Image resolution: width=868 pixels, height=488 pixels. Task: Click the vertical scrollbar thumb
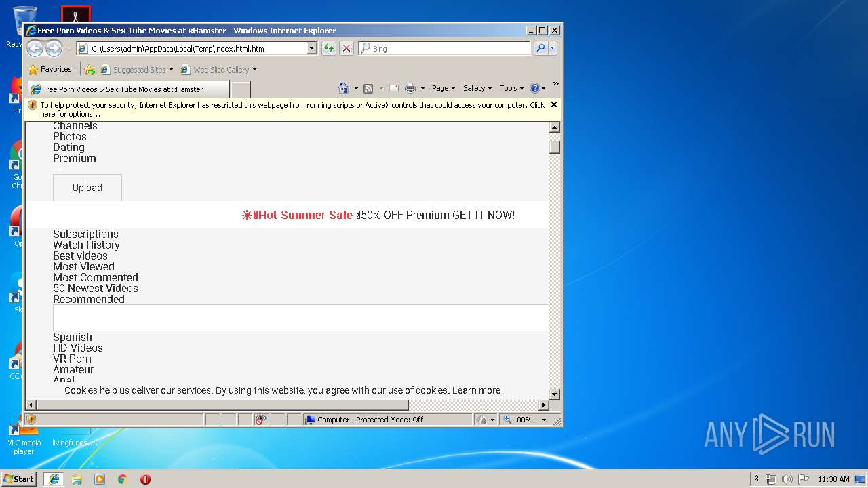555,147
